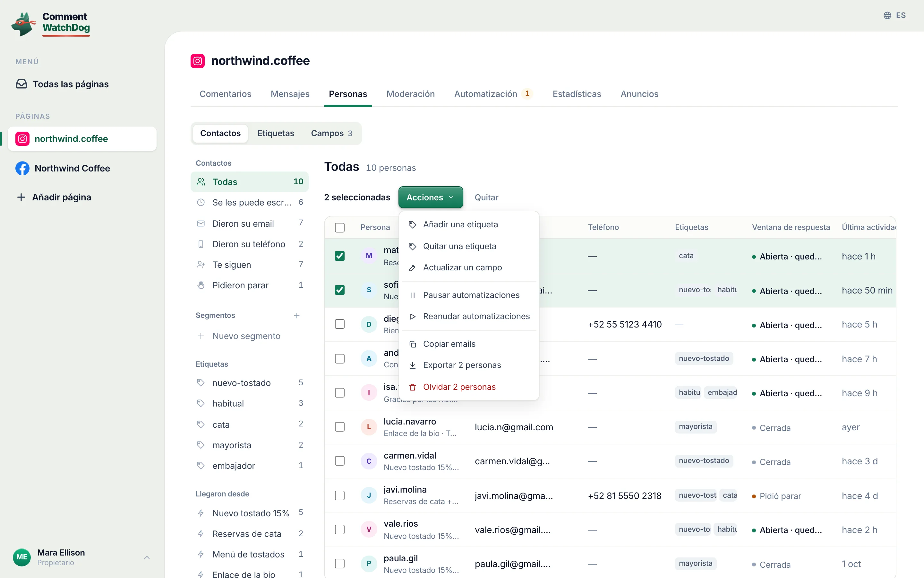Click play icon for Reanudar automatizaciones
Viewport: 924px width, 578px height.
tap(412, 316)
